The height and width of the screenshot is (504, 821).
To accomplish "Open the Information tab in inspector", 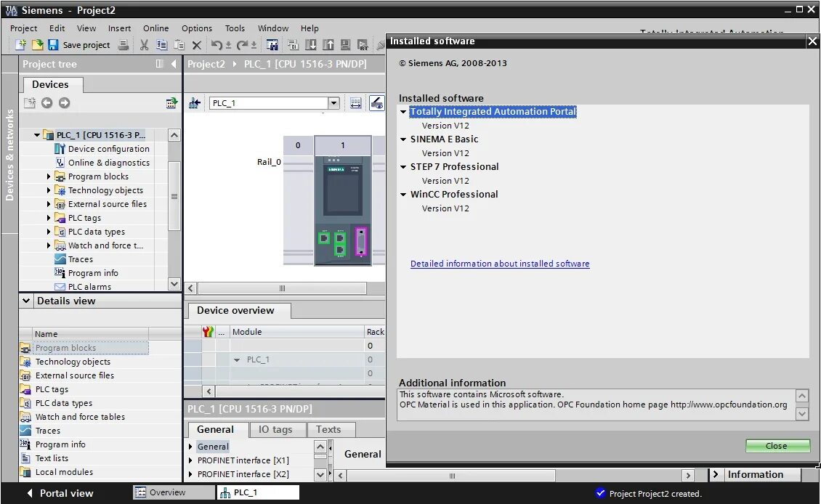I will pyautogui.click(x=756, y=475).
